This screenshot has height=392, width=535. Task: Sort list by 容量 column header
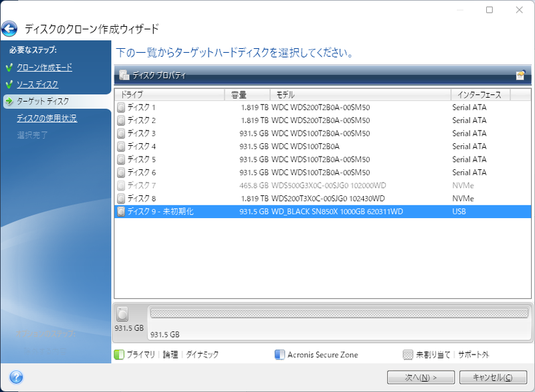pyautogui.click(x=249, y=95)
